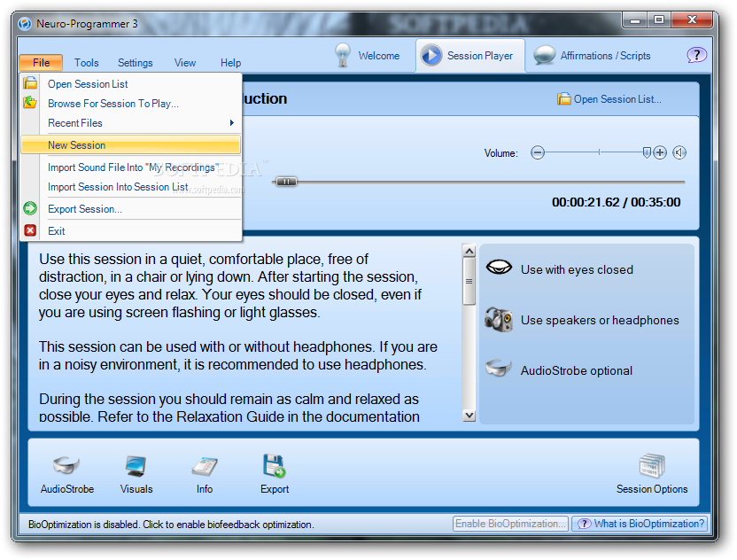Click the blue help question mark icon
The image size is (737, 560).
click(x=696, y=55)
